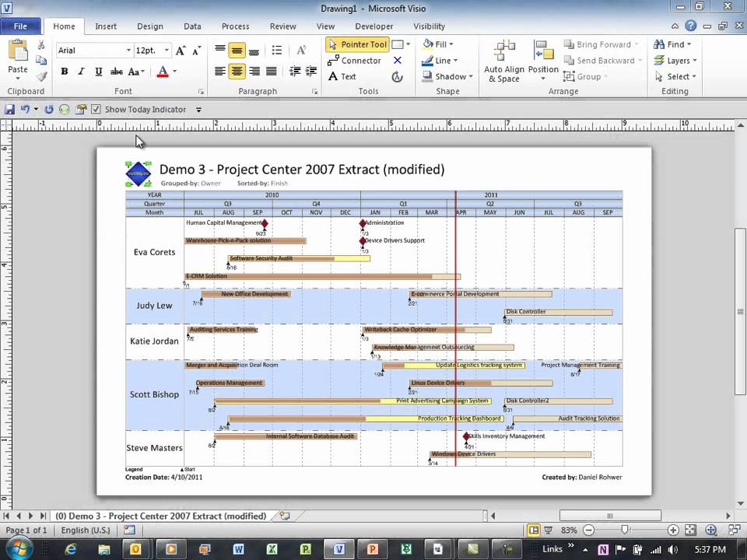Select the Demo 3 page tab
This screenshot has width=747, height=560.
click(x=161, y=516)
